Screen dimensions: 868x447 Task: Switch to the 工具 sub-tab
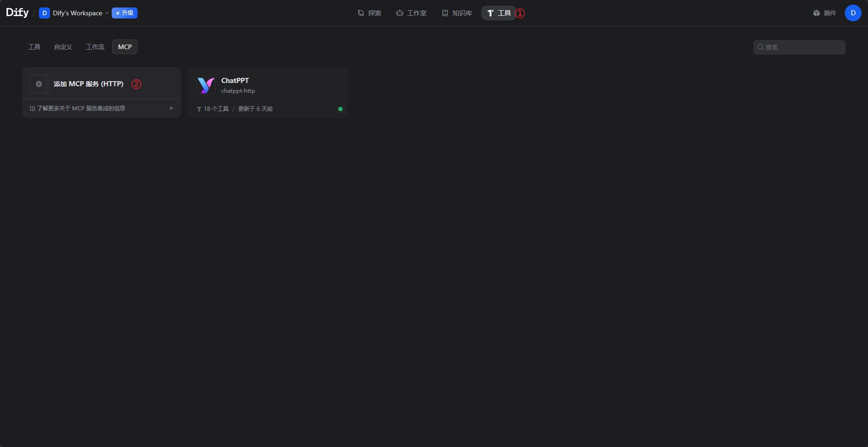[x=34, y=47]
